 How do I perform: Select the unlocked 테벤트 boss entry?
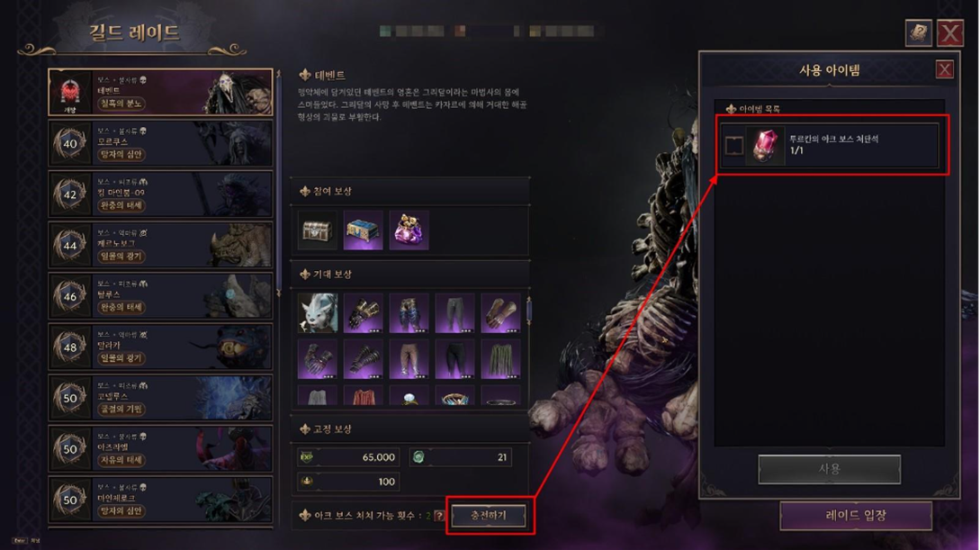click(x=160, y=92)
